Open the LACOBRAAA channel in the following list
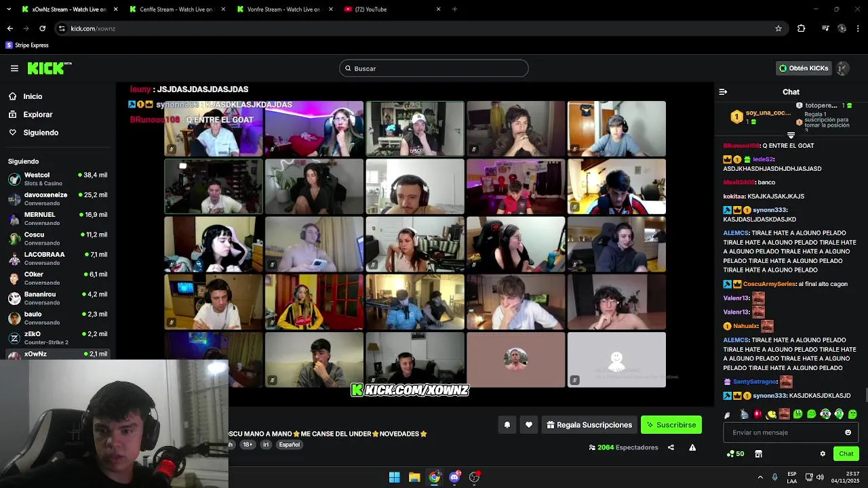 [58, 258]
